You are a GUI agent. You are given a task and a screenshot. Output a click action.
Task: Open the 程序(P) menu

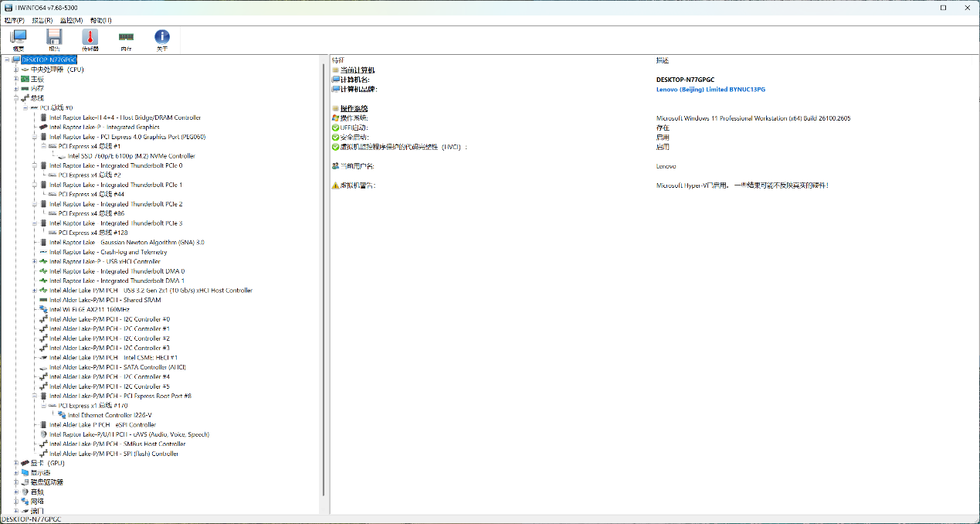[x=14, y=20]
